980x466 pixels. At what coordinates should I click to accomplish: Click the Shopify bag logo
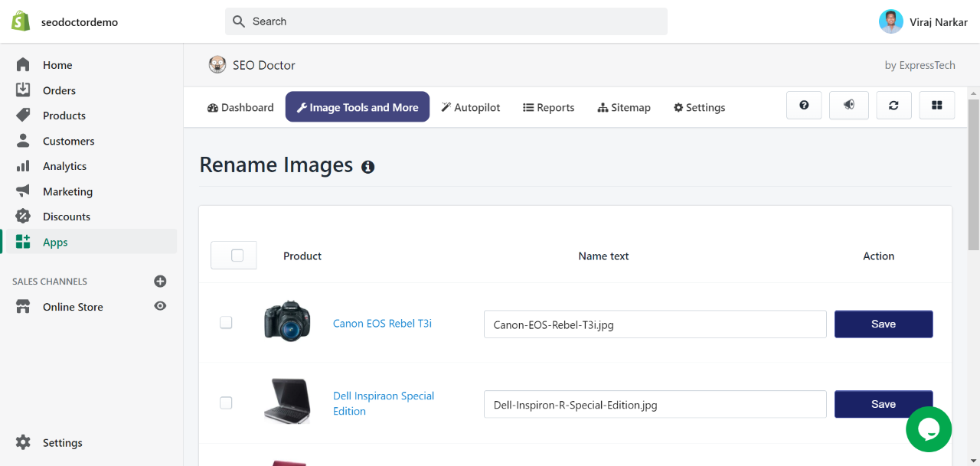21,21
